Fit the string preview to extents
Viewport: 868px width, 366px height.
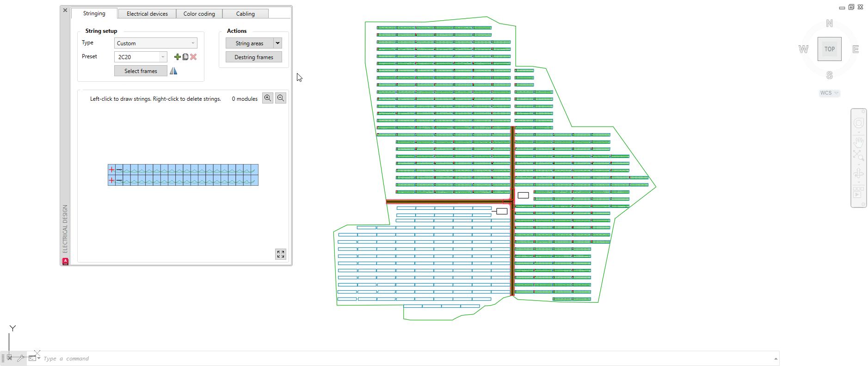coord(281,254)
